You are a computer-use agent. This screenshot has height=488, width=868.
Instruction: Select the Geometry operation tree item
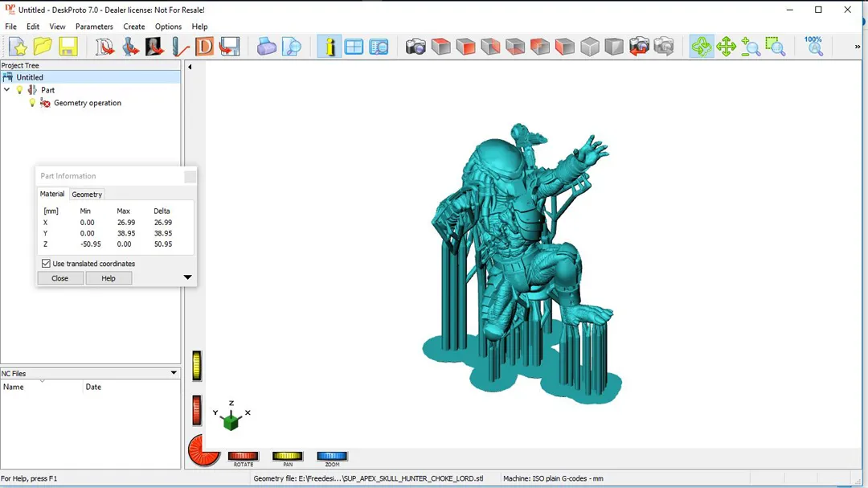tap(88, 102)
